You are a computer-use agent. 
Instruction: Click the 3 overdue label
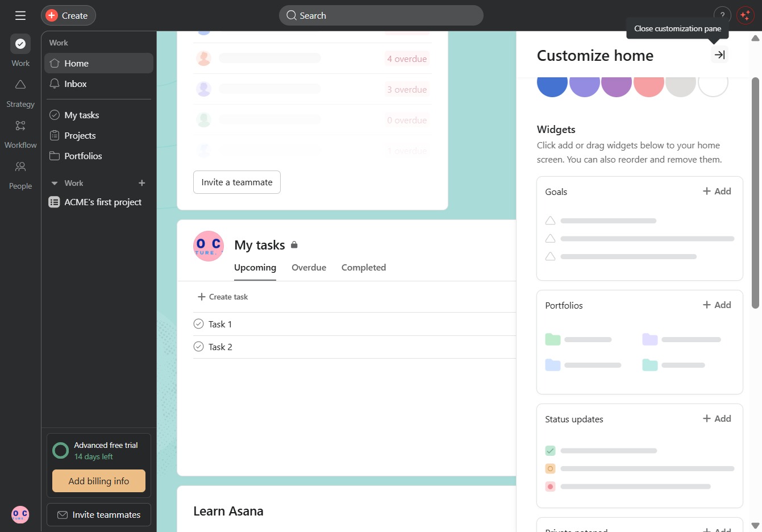[407, 89]
